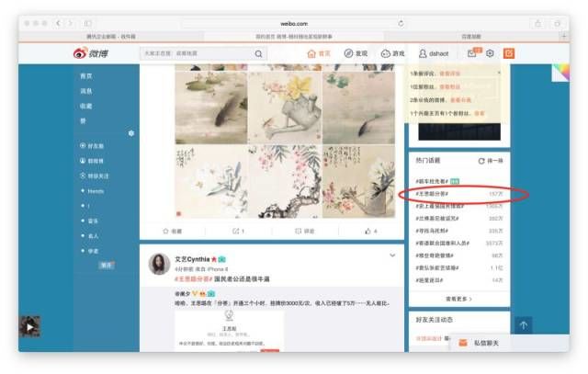The width and height of the screenshot is (588, 374).
Task: Open 艾艺Cynthia's avatar
Action: 159,264
